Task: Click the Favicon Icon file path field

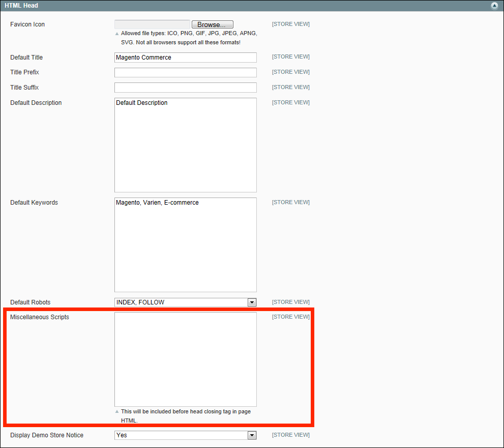Action: [x=153, y=24]
